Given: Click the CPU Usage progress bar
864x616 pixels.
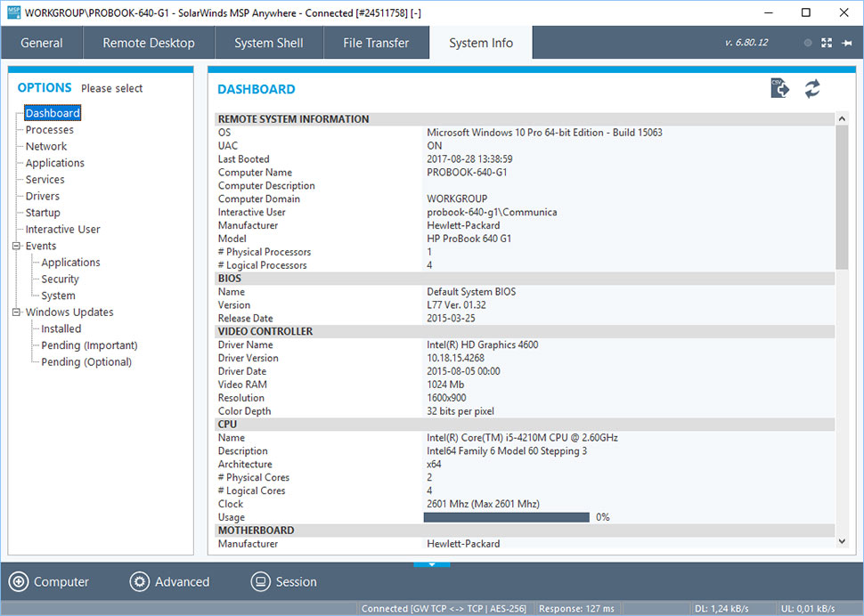Looking at the screenshot, I should [x=507, y=517].
